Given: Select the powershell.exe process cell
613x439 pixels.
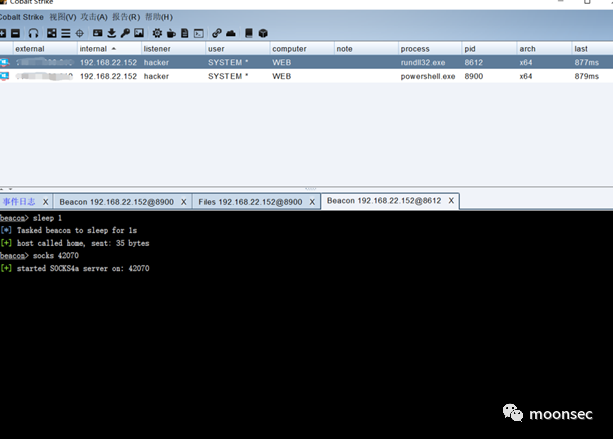Looking at the screenshot, I should click(x=428, y=76).
